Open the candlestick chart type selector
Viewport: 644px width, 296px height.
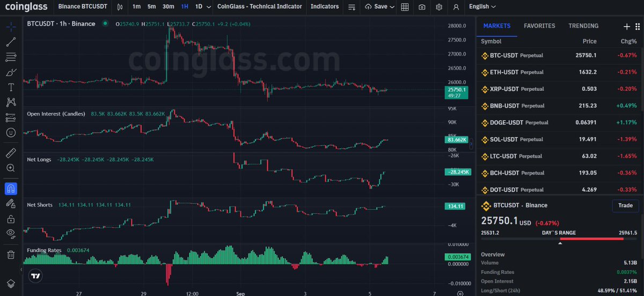(120, 7)
